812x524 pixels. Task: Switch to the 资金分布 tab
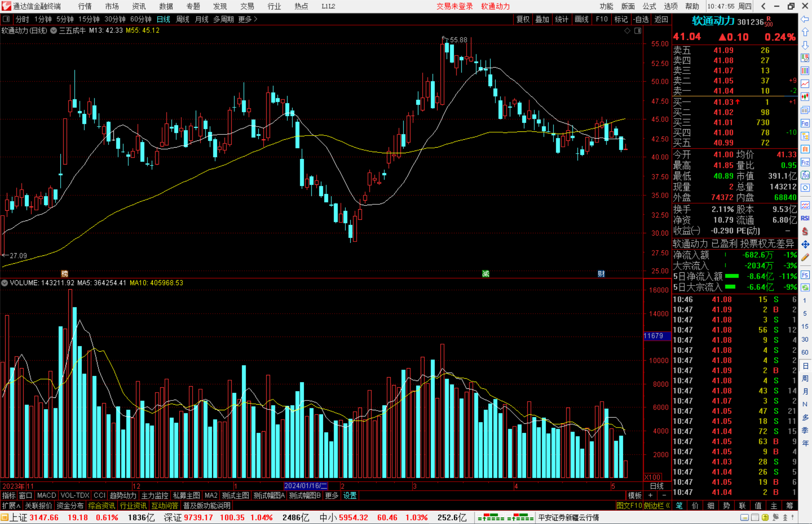(x=70, y=506)
